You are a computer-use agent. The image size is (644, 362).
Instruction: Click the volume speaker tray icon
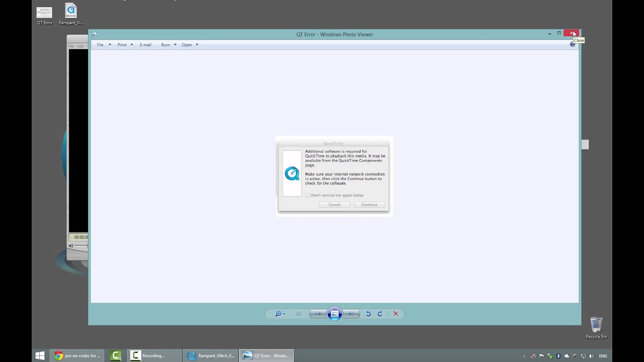click(x=591, y=356)
